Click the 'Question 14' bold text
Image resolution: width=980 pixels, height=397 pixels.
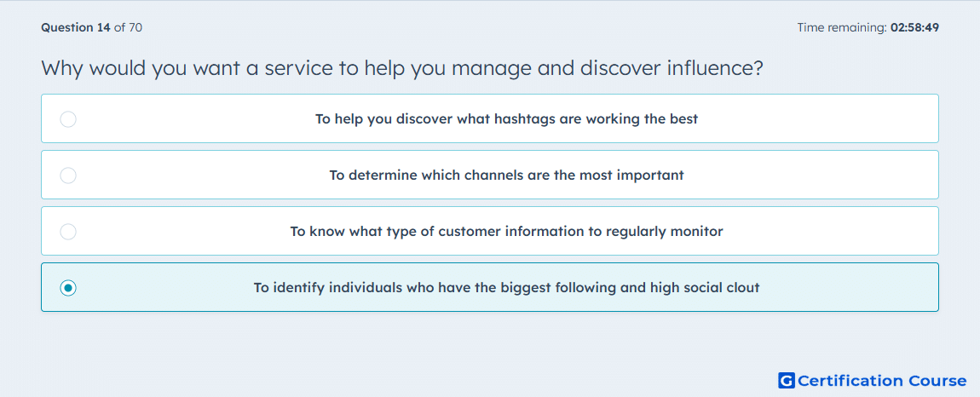point(76,27)
